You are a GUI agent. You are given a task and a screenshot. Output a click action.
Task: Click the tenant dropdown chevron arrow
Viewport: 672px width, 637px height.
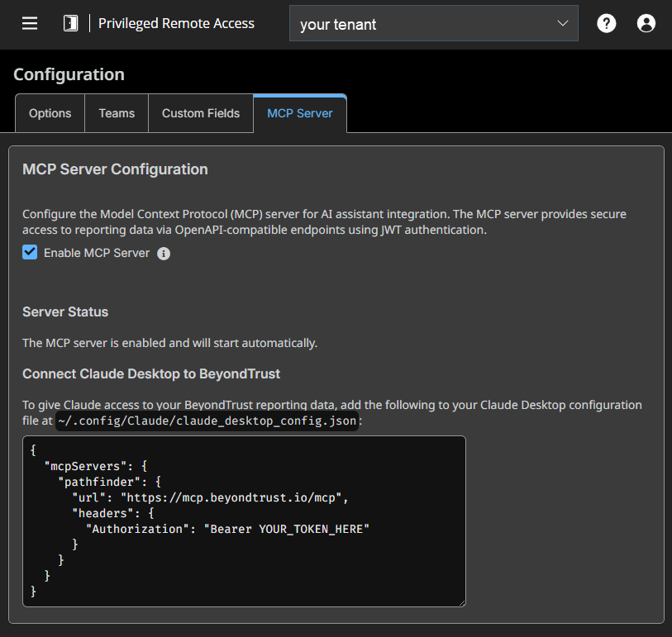tap(562, 23)
